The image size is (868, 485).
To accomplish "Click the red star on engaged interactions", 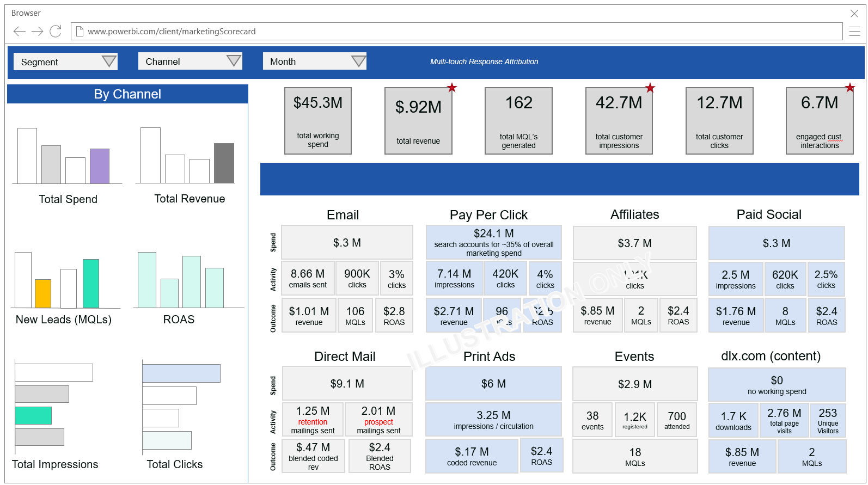I will point(849,88).
